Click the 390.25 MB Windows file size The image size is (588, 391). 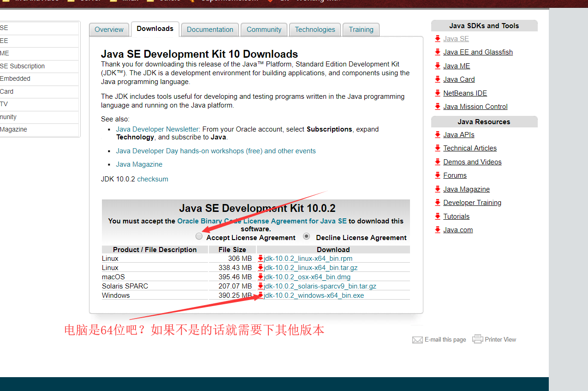point(235,295)
